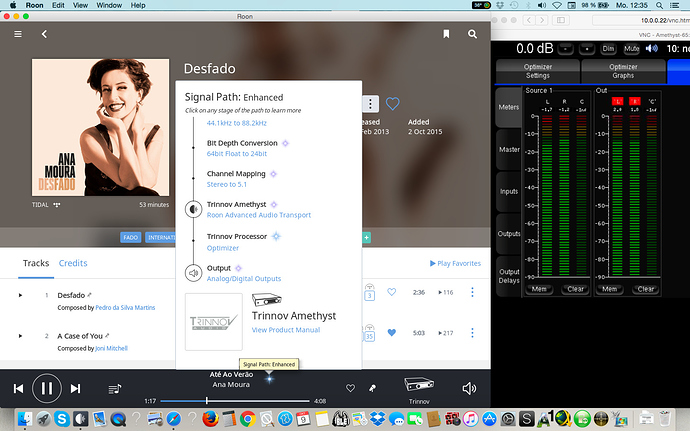
Task: Open the Roon hamburger menu
Action: pos(18,34)
